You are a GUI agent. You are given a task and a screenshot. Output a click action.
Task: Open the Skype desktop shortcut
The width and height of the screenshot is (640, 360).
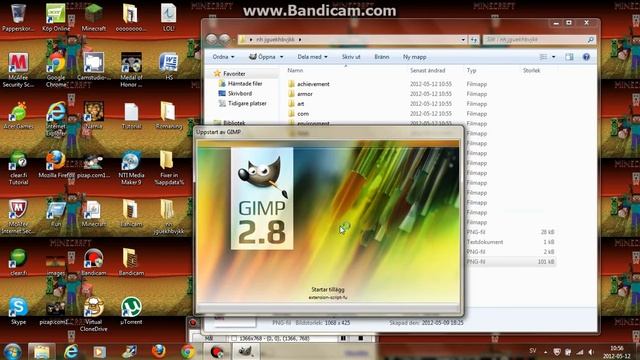pyautogui.click(x=18, y=311)
